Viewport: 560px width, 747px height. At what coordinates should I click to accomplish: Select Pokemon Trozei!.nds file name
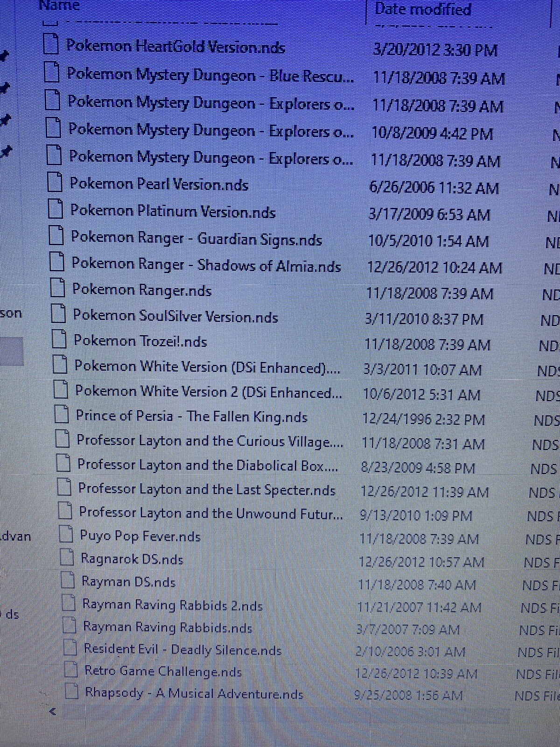(140, 341)
